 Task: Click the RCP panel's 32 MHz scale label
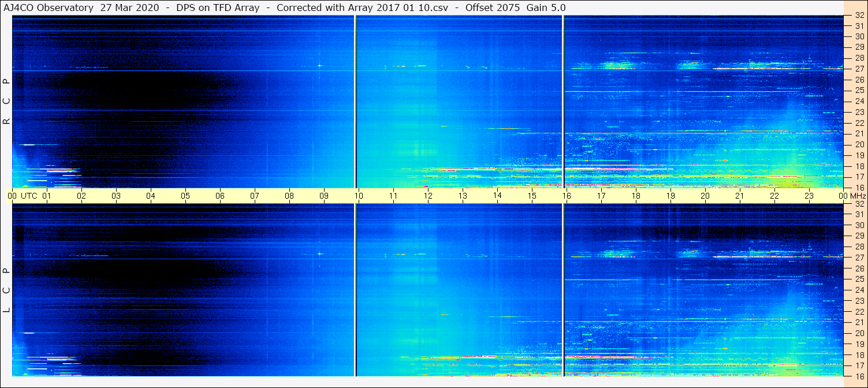click(x=859, y=16)
